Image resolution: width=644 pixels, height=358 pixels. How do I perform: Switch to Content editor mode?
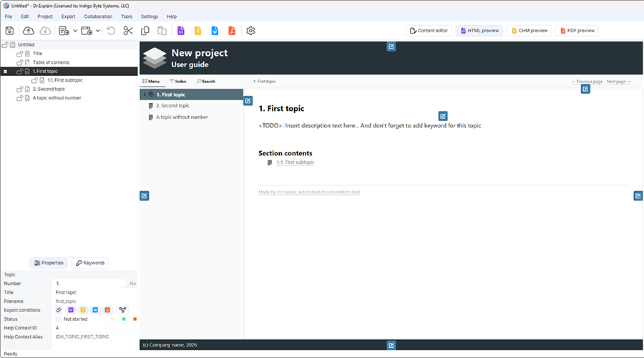(x=429, y=30)
